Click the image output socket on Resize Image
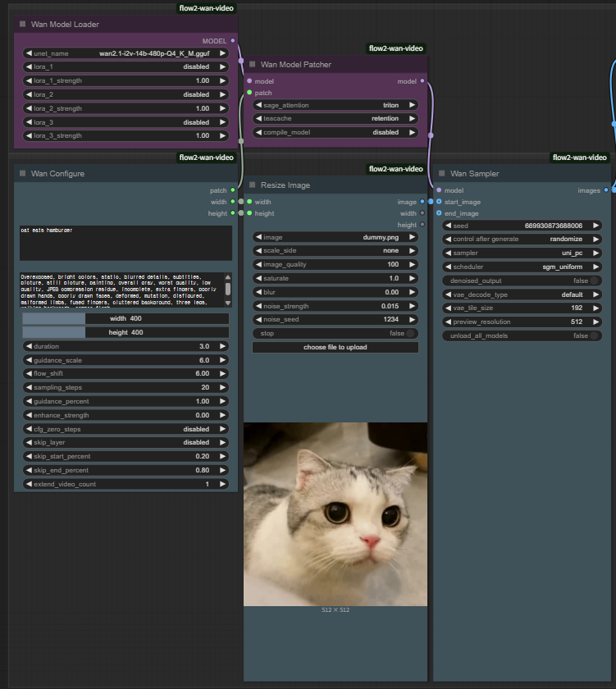 click(x=422, y=202)
